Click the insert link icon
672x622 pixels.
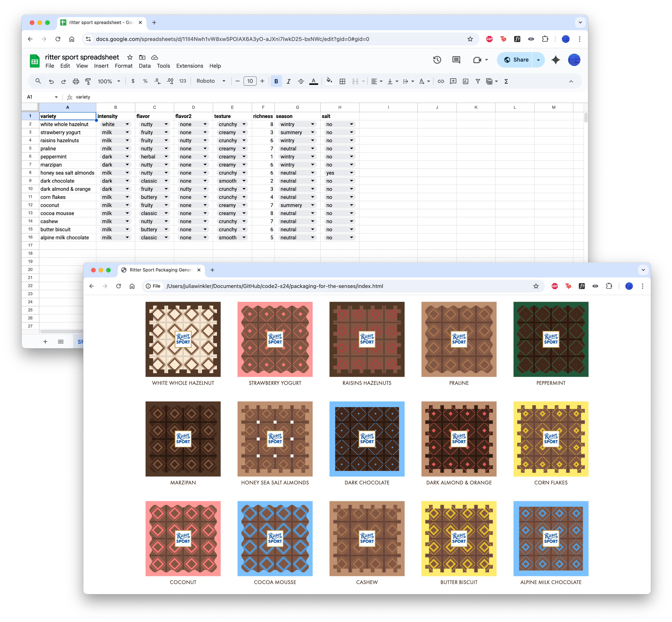[441, 81]
